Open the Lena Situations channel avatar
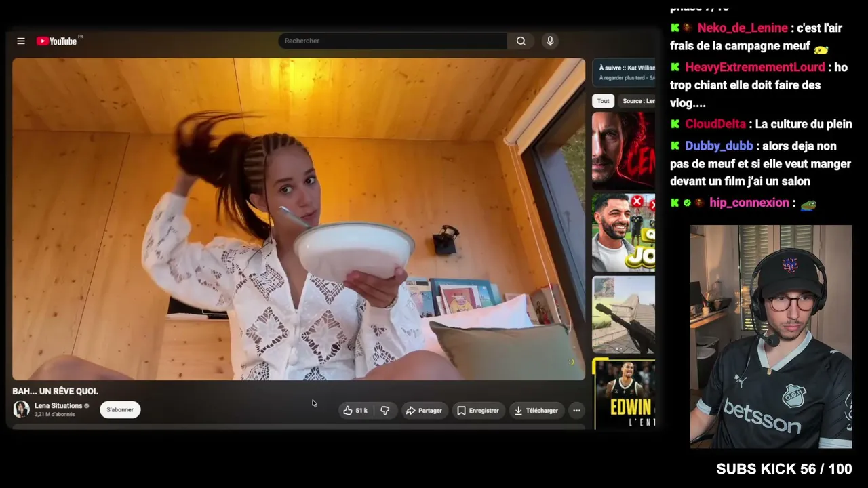The height and width of the screenshot is (488, 868). [22, 409]
